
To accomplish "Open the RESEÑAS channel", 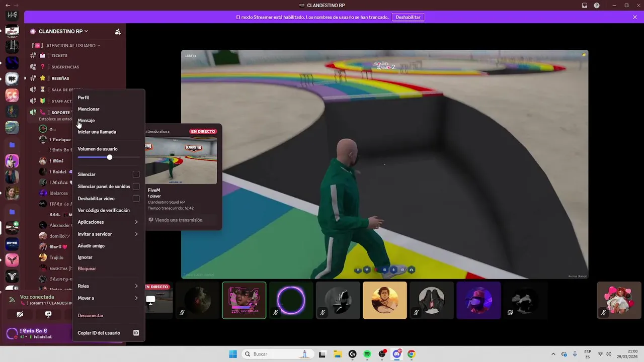I will click(x=75, y=78).
